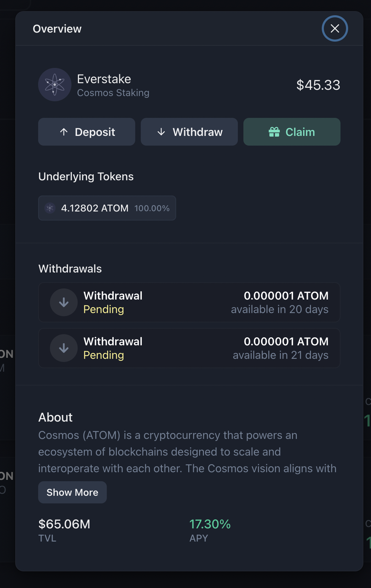Open the Deposit dialog
Screen dimensions: 371x588
pyautogui.click(x=86, y=132)
